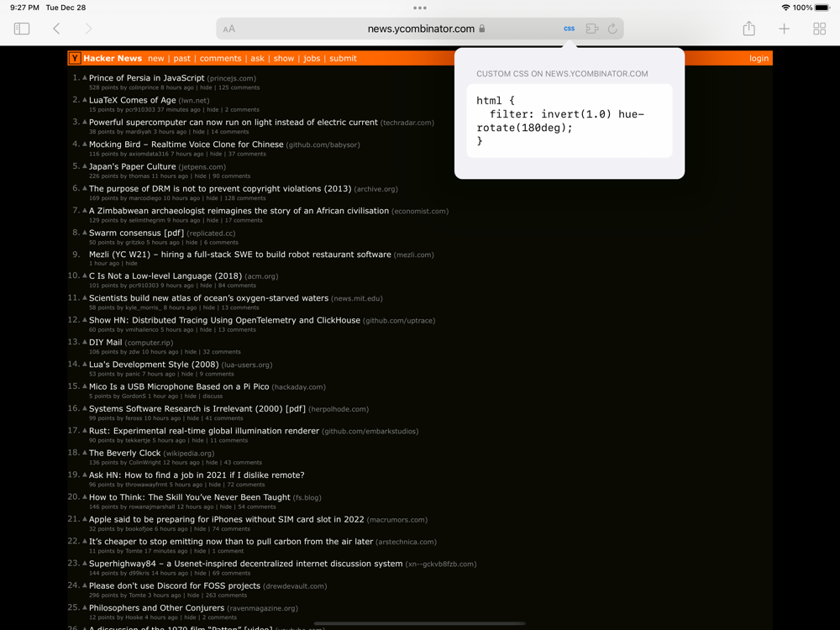Upvote Swarm consensus story
The width and height of the screenshot is (840, 630).
point(85,233)
